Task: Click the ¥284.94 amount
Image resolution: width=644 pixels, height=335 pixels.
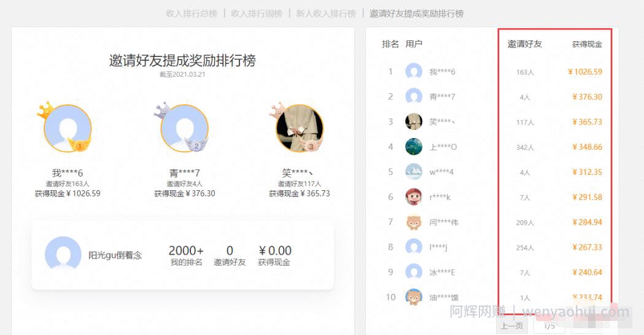Action: [x=588, y=222]
